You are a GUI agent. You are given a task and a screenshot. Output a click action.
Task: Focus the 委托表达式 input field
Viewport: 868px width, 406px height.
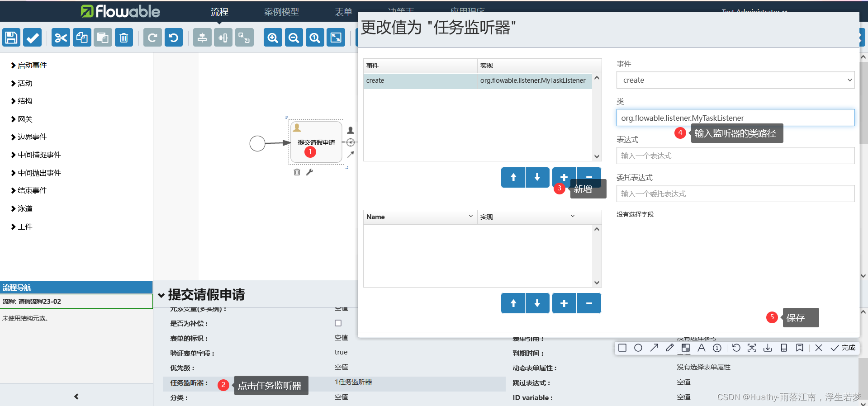(x=735, y=194)
